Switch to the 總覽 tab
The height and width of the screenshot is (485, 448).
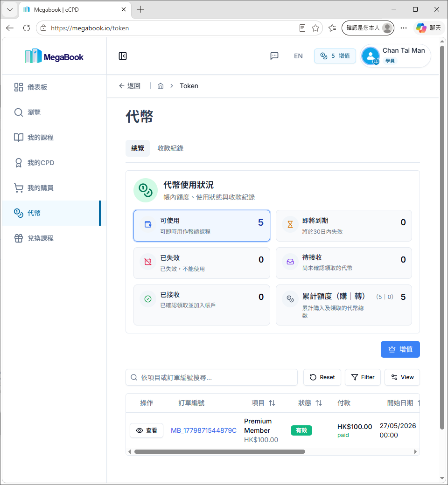138,148
